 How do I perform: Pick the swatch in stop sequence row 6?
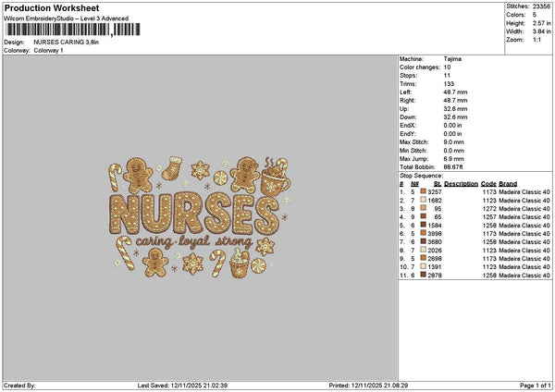[x=423, y=233]
